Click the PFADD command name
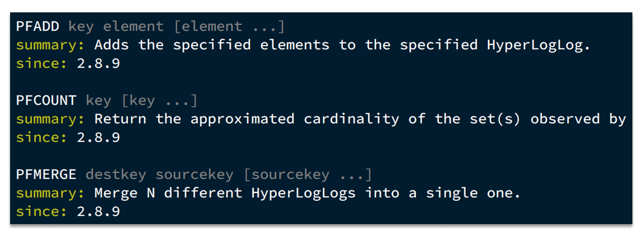 [38, 26]
